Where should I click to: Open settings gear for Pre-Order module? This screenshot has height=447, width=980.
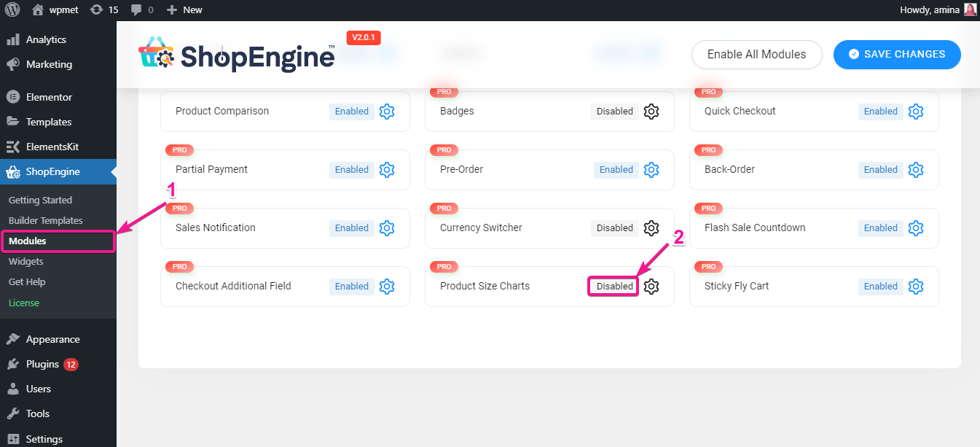pos(651,170)
